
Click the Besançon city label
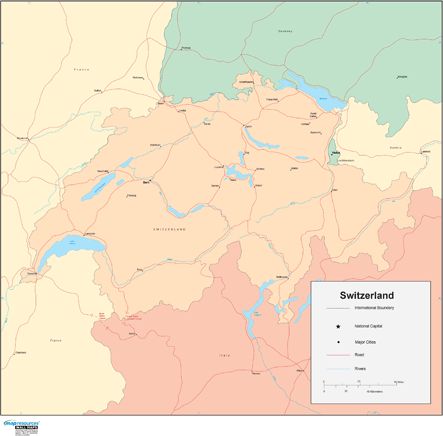(x=22, y=138)
